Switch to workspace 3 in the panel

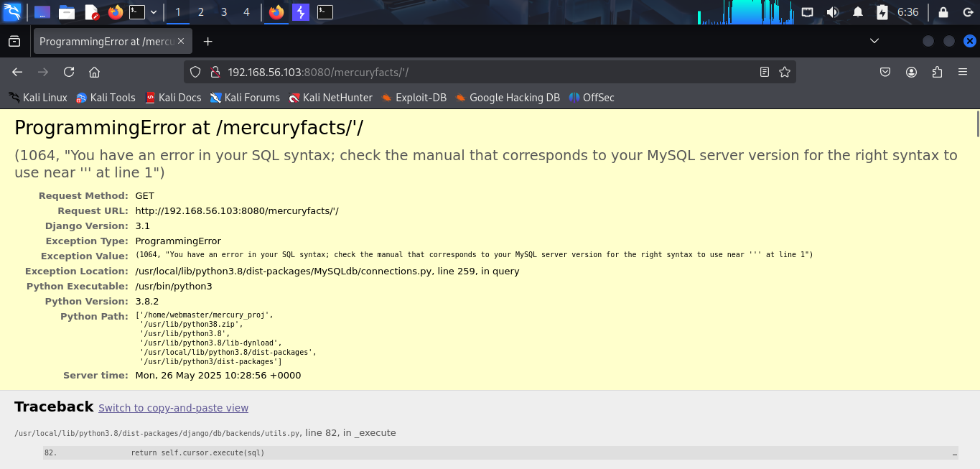[223, 11]
